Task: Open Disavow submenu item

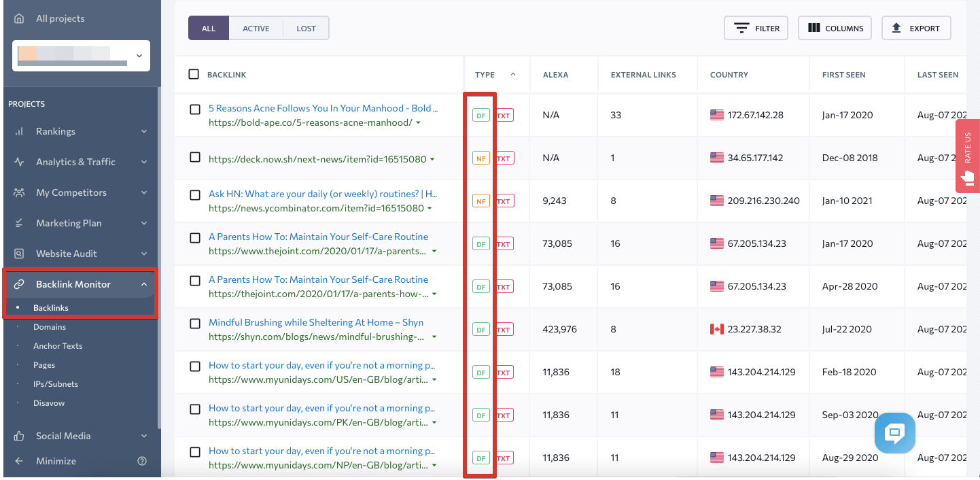Action: point(49,403)
